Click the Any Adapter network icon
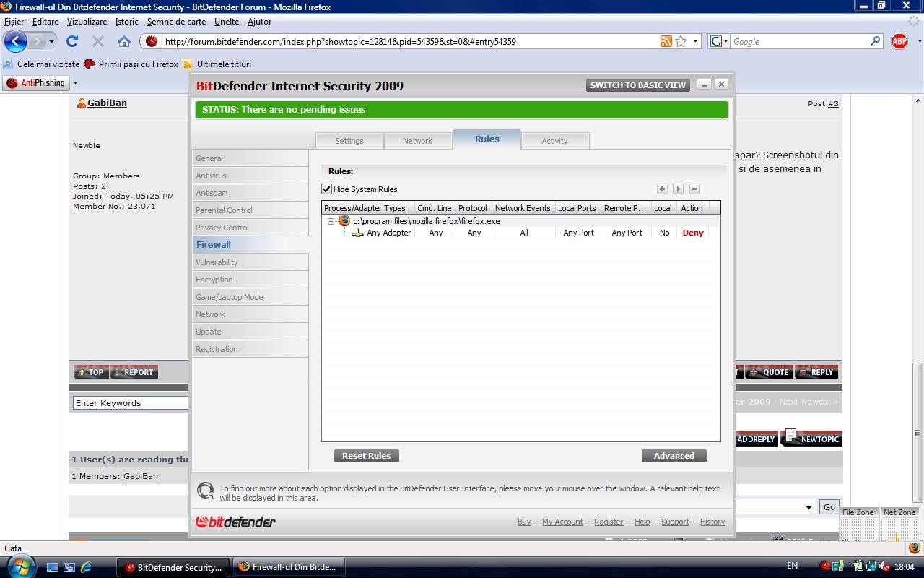The image size is (924, 578). click(x=357, y=233)
